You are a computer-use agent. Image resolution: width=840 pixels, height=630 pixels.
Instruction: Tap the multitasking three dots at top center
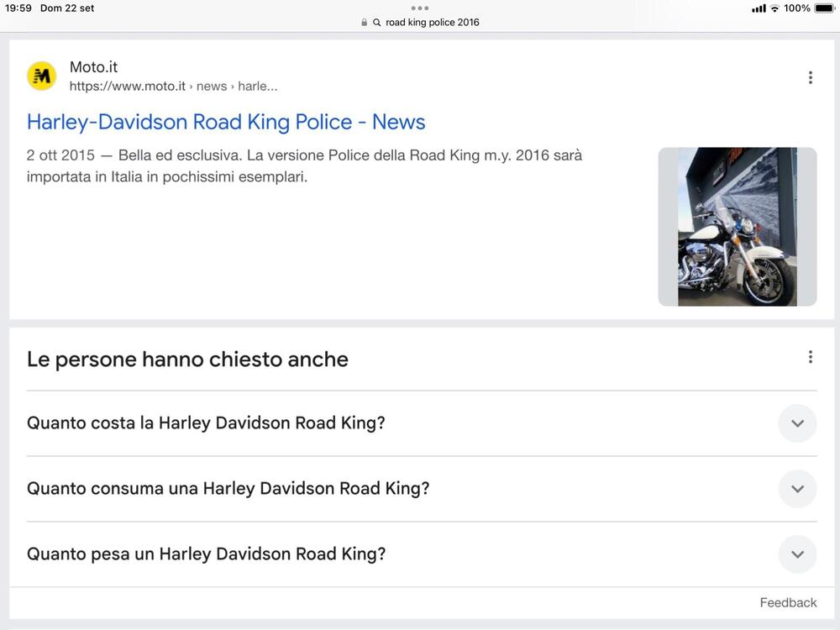[x=420, y=8]
